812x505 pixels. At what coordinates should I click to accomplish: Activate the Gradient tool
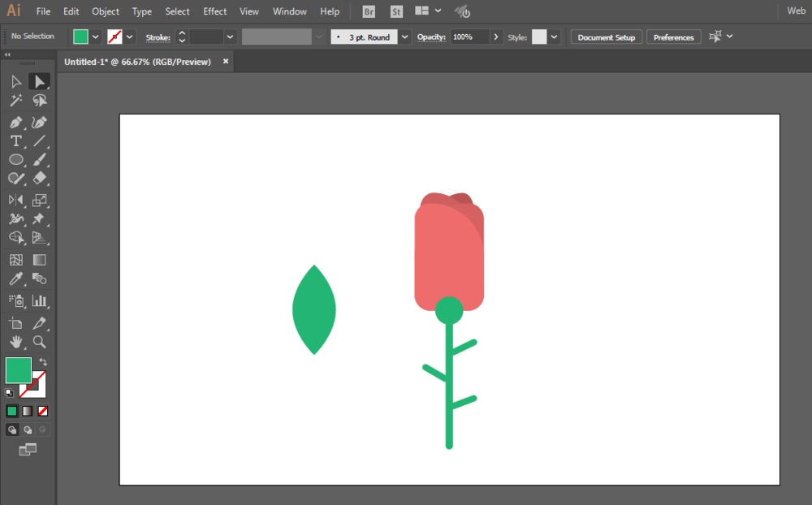pyautogui.click(x=39, y=260)
